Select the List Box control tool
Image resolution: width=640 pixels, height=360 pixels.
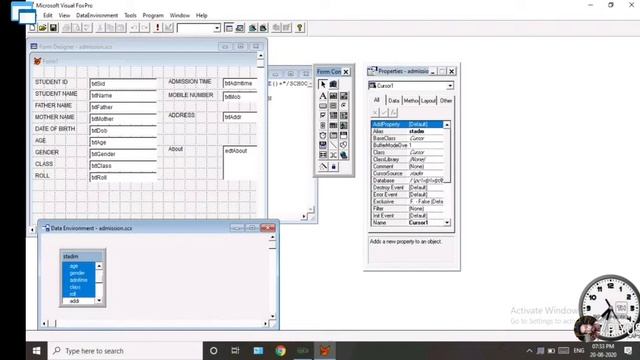coord(344,116)
